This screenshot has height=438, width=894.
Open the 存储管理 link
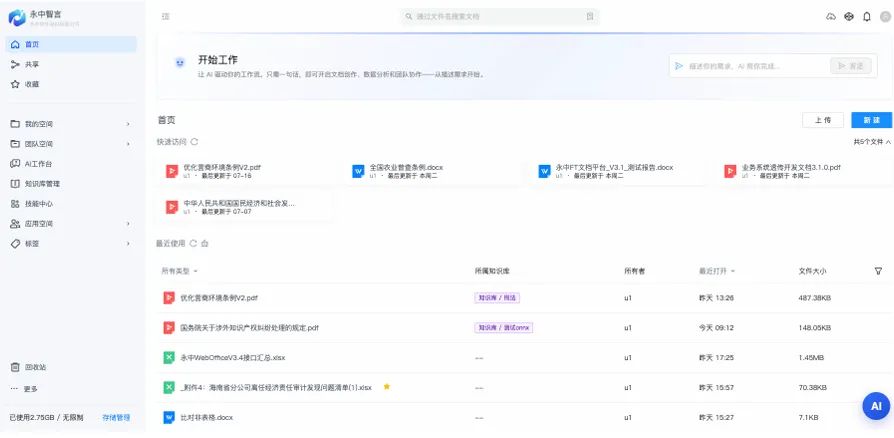116,417
